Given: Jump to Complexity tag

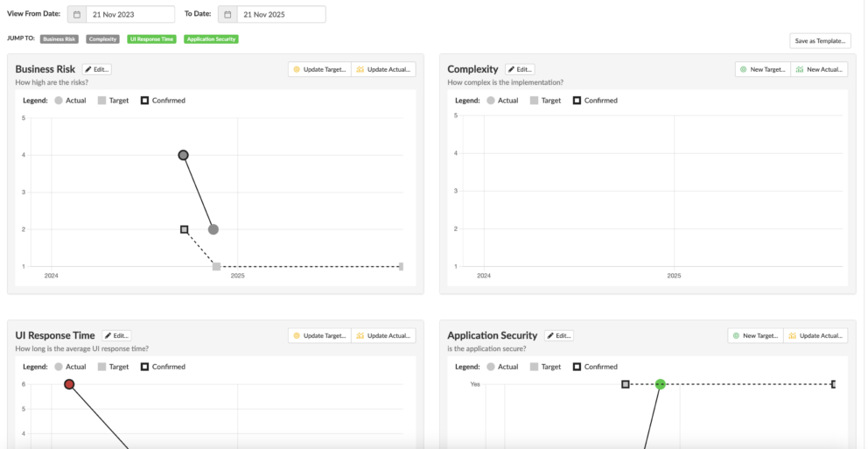Looking at the screenshot, I should click(x=103, y=39).
